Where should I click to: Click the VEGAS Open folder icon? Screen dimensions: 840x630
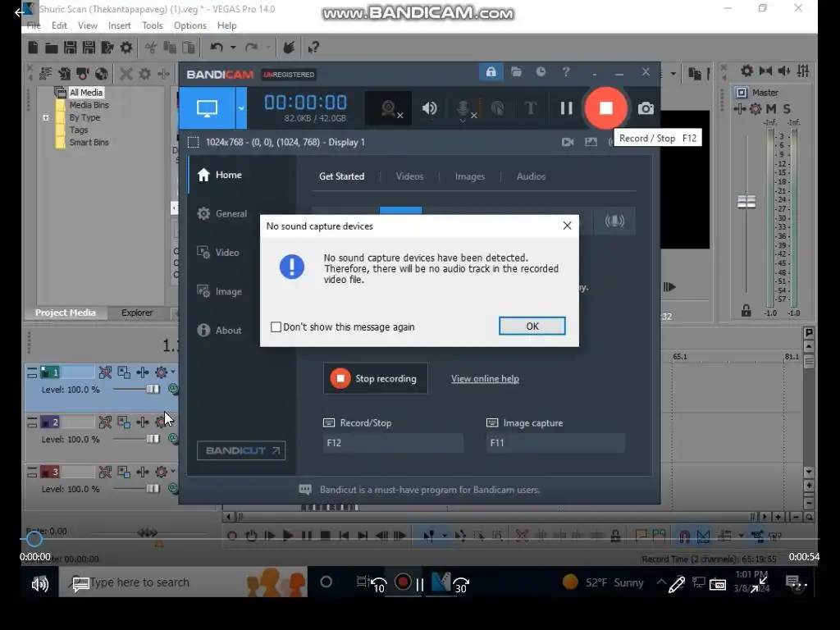[52, 48]
